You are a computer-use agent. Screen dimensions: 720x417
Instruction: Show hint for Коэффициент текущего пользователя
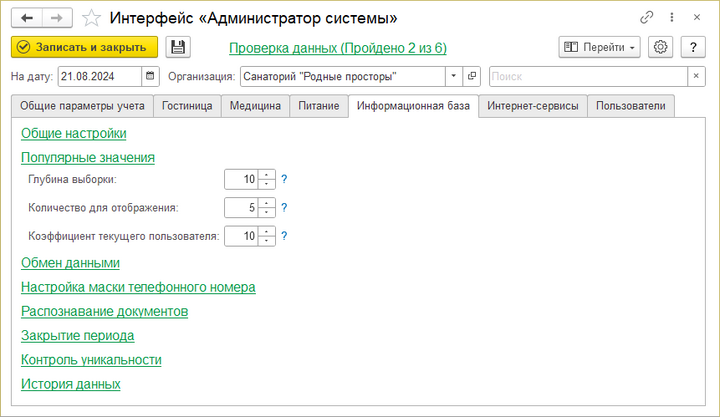click(284, 236)
